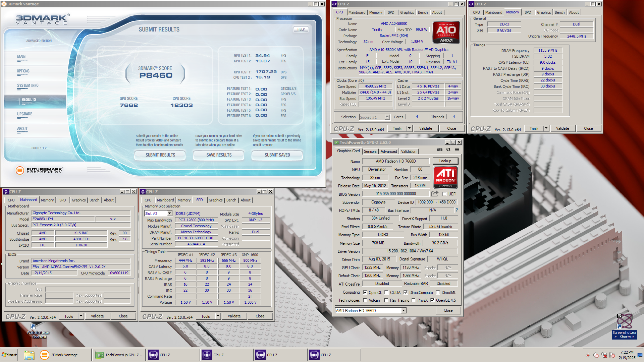
Task: Toggle the DirectML checkbox
Action: click(438, 292)
